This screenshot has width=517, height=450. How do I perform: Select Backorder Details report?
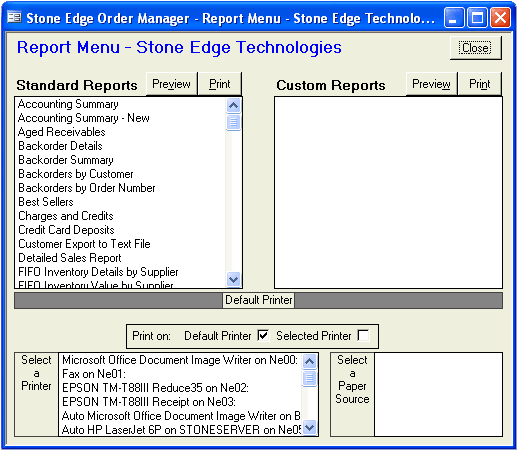click(121, 146)
